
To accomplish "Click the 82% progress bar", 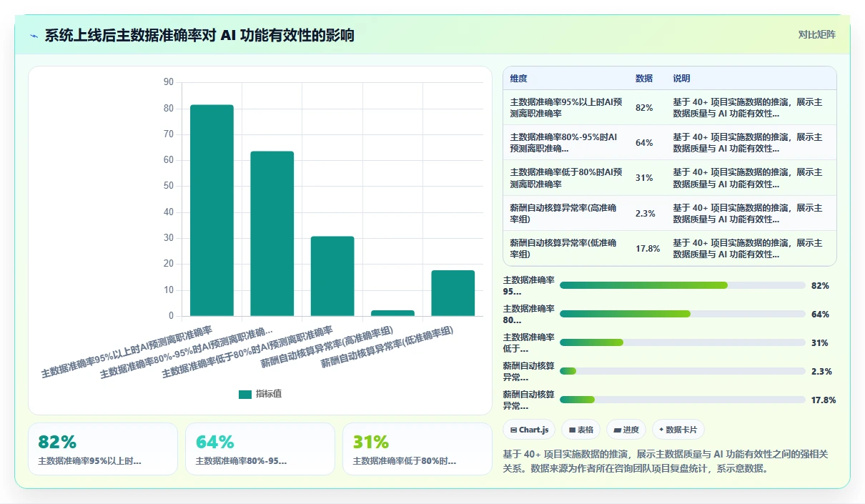I will (683, 285).
